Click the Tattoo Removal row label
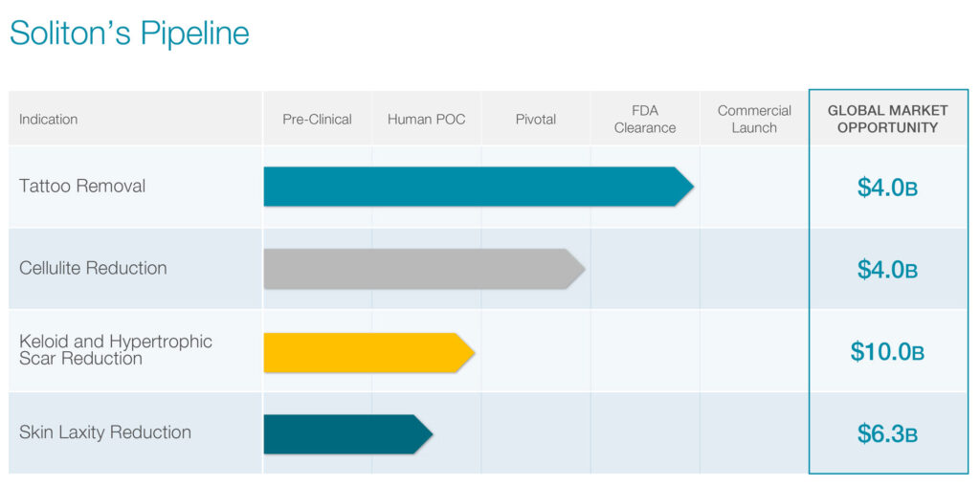The width and height of the screenshot is (980, 487). point(82,186)
